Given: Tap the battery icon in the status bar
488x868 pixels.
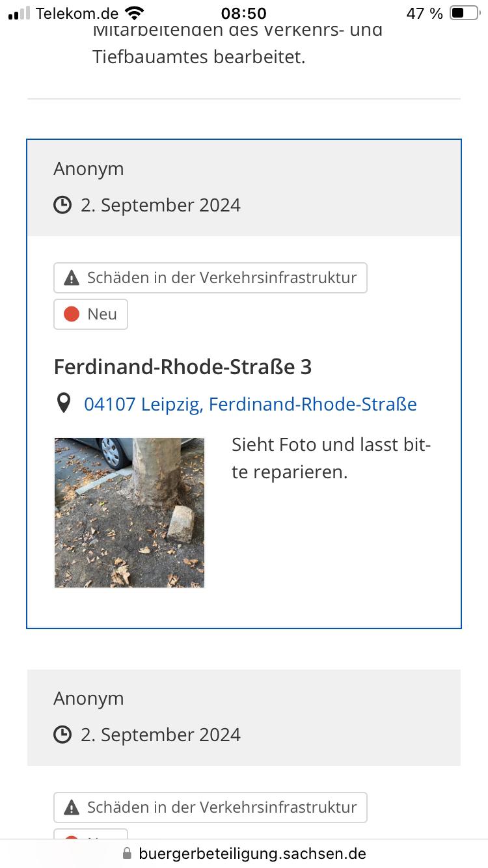Looking at the screenshot, I should [465, 13].
